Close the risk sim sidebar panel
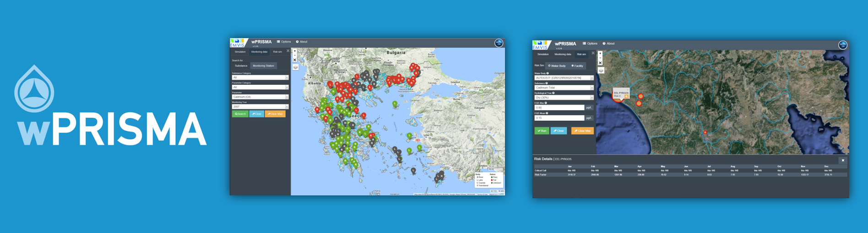The image size is (868, 233). 593,53
